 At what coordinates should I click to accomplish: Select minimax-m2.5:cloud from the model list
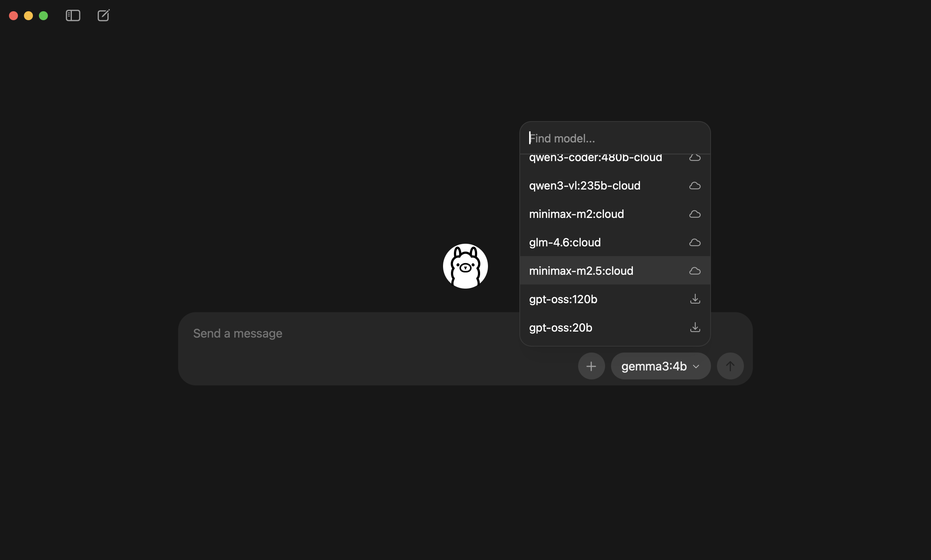tap(615, 271)
